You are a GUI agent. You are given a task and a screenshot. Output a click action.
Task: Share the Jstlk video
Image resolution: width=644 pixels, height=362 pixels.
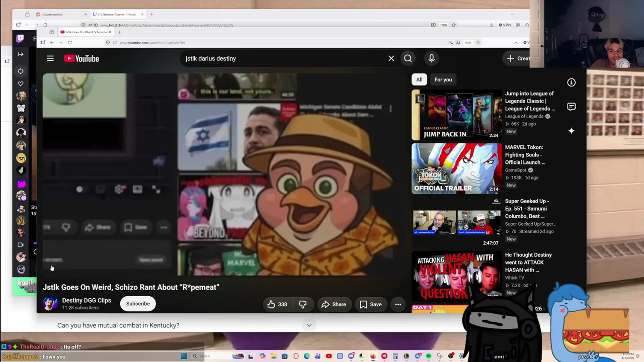pos(334,304)
